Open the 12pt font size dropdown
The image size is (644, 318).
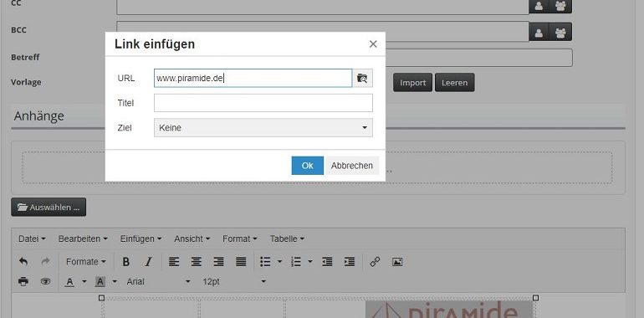234,281
